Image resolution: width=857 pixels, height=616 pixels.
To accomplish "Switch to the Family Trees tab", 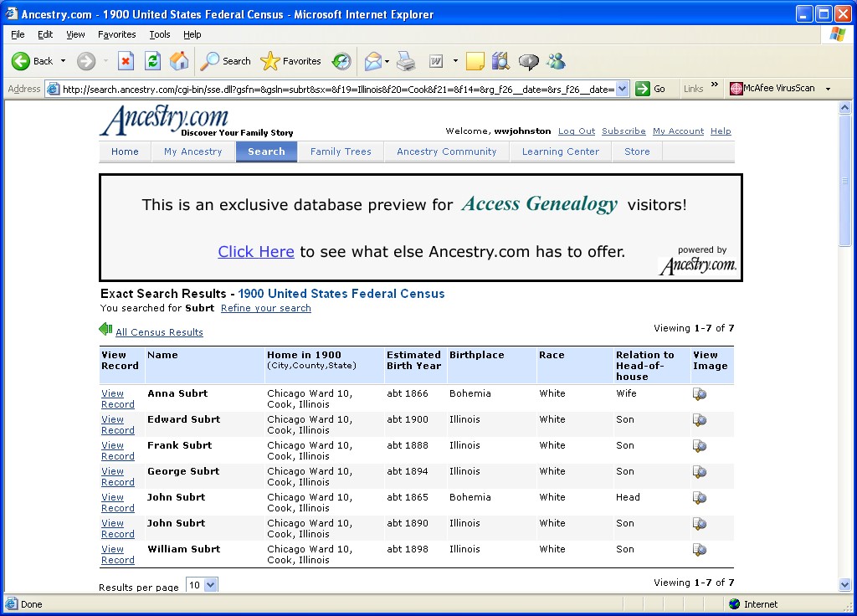I will 341,152.
